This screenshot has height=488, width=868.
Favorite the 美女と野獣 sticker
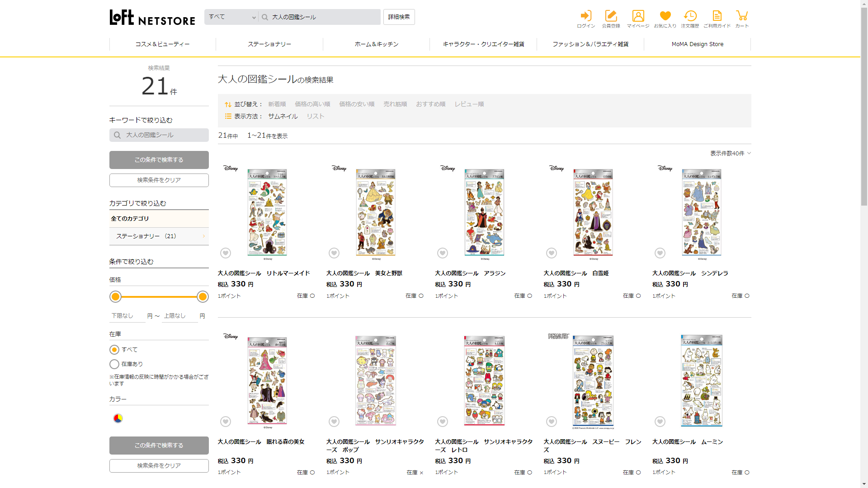pos(334,253)
